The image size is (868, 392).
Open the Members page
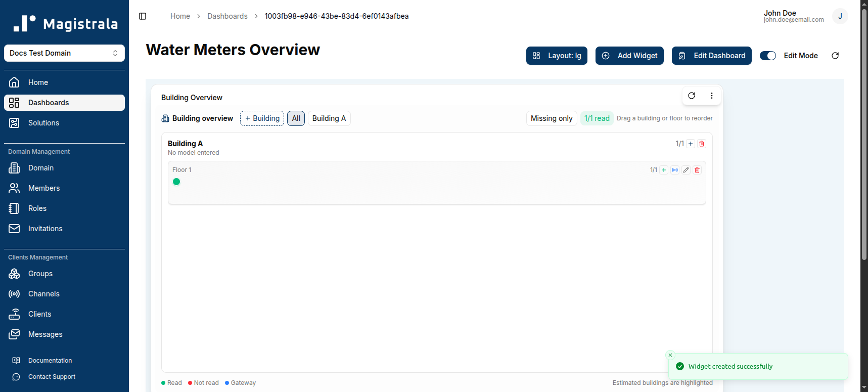(x=64, y=188)
